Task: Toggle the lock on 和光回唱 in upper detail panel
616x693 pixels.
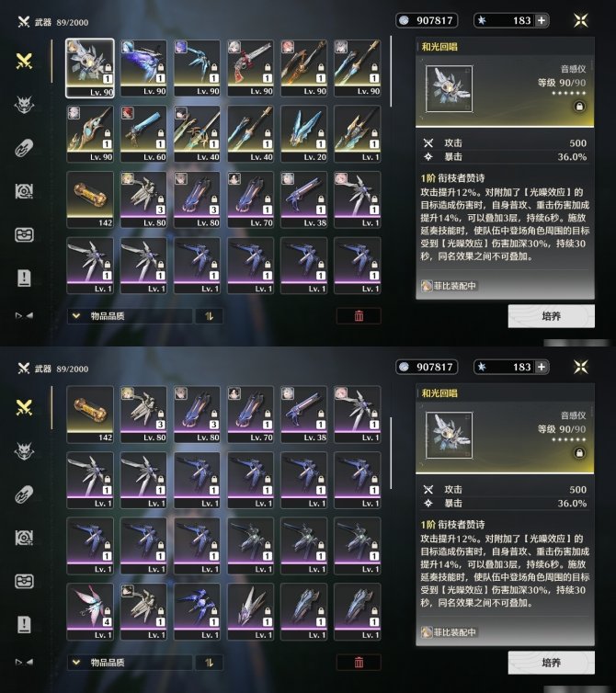Action: 580,107
